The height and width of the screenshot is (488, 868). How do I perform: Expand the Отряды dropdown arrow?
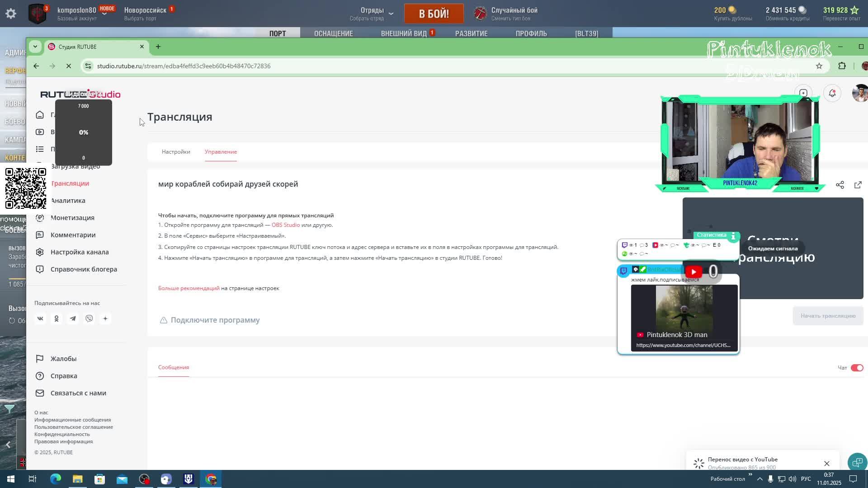(x=391, y=14)
